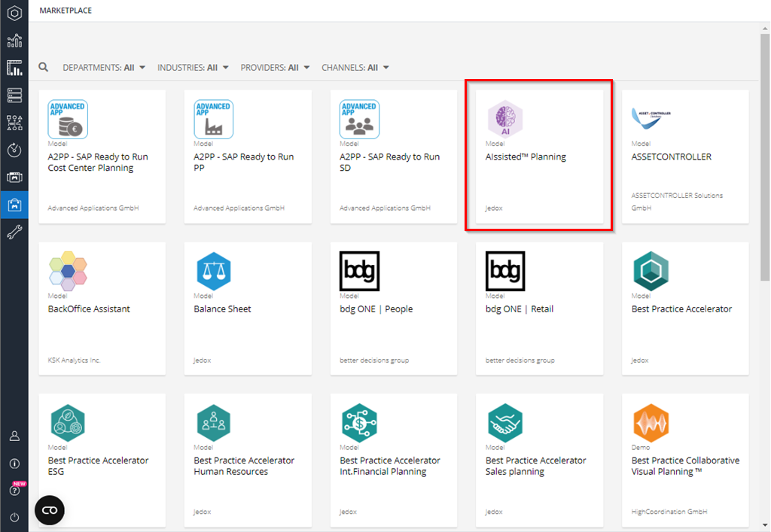This screenshot has height=532, width=771.
Task: Open the bar chart with ruler designer icon
Action: [x=14, y=68]
